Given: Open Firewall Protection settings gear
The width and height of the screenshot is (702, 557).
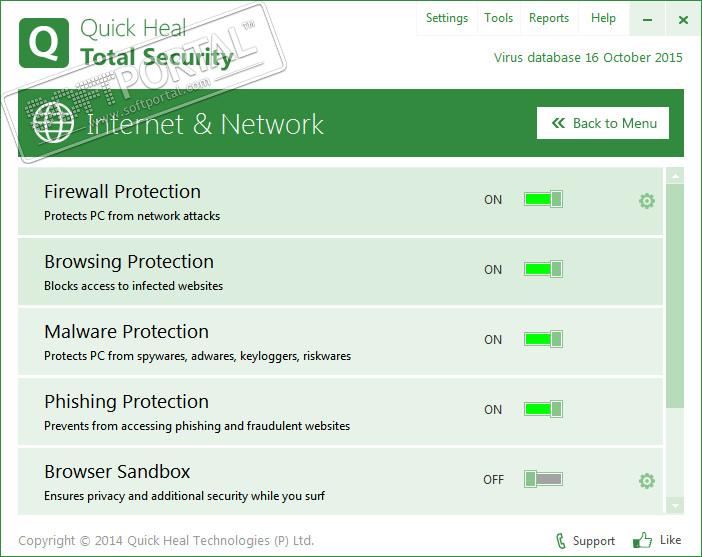Looking at the screenshot, I should click(x=647, y=201).
